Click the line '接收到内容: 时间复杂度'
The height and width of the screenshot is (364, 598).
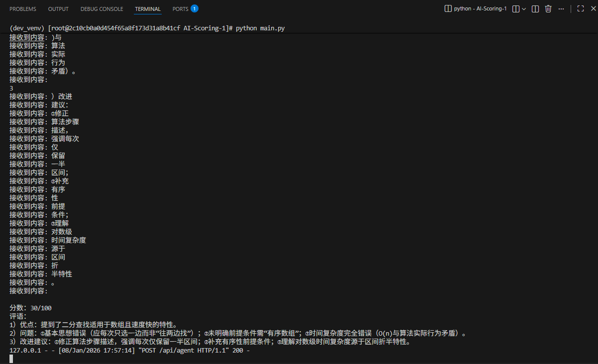click(x=48, y=240)
